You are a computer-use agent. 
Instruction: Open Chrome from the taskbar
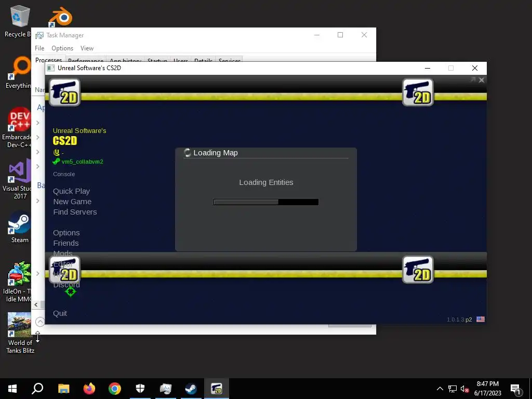coord(115,389)
